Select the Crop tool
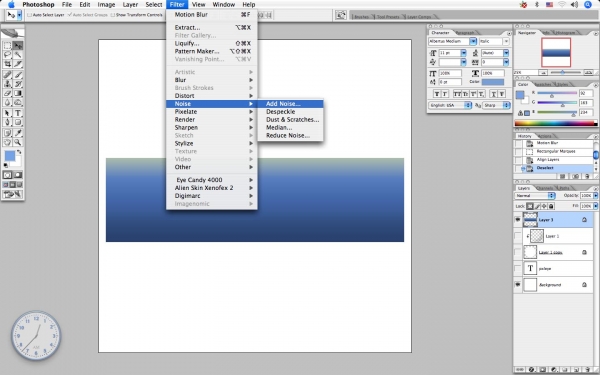Image resolution: width=600 pixels, height=375 pixels. (x=7, y=64)
